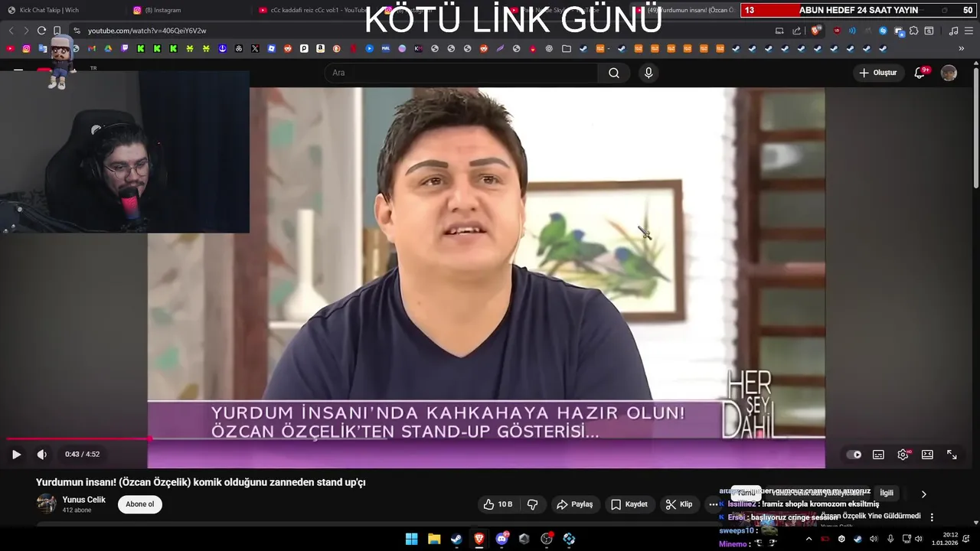Dislike the video with thumbs down

click(x=532, y=504)
